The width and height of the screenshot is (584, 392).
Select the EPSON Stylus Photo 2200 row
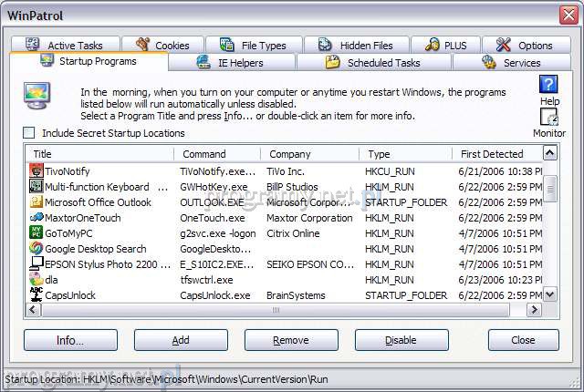click(100, 263)
